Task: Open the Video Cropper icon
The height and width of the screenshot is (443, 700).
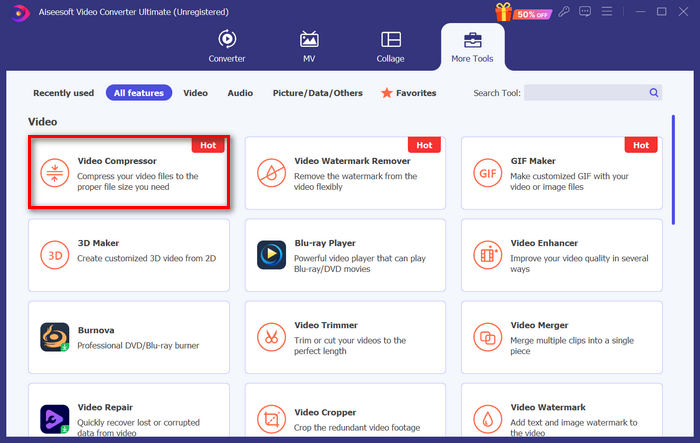Action: (271, 419)
